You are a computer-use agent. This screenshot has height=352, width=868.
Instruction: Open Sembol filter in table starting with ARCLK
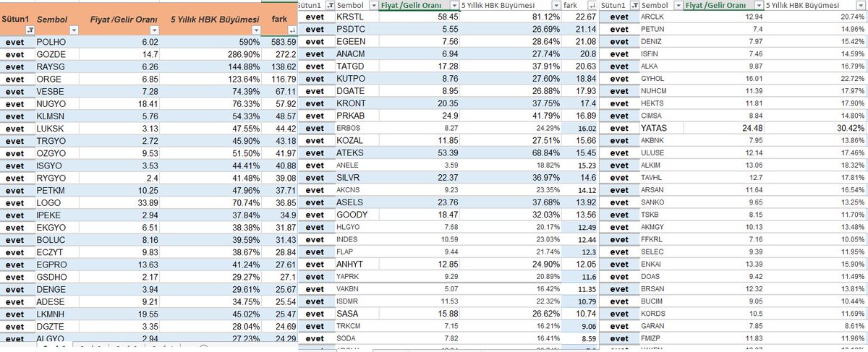pos(678,5)
